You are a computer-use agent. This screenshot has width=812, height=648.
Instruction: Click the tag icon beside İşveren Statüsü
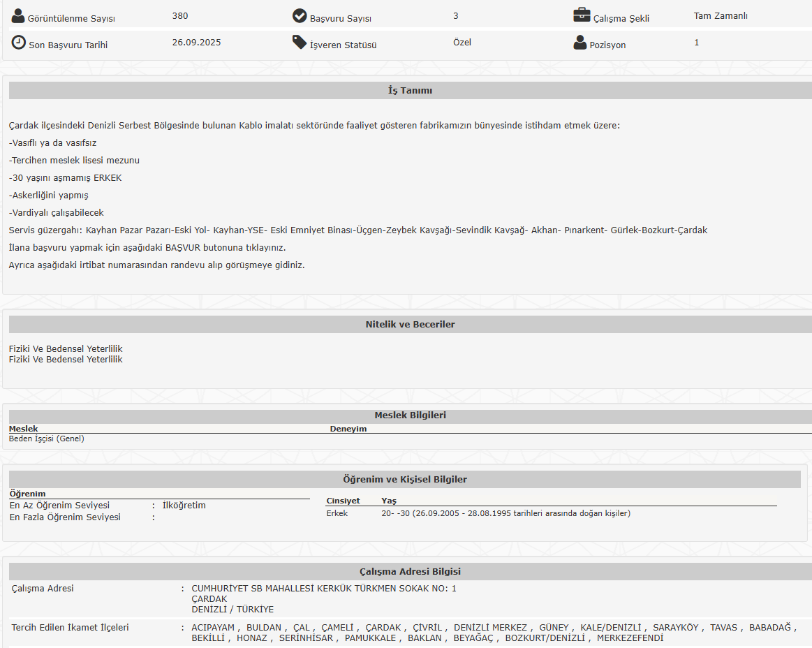pyautogui.click(x=300, y=43)
